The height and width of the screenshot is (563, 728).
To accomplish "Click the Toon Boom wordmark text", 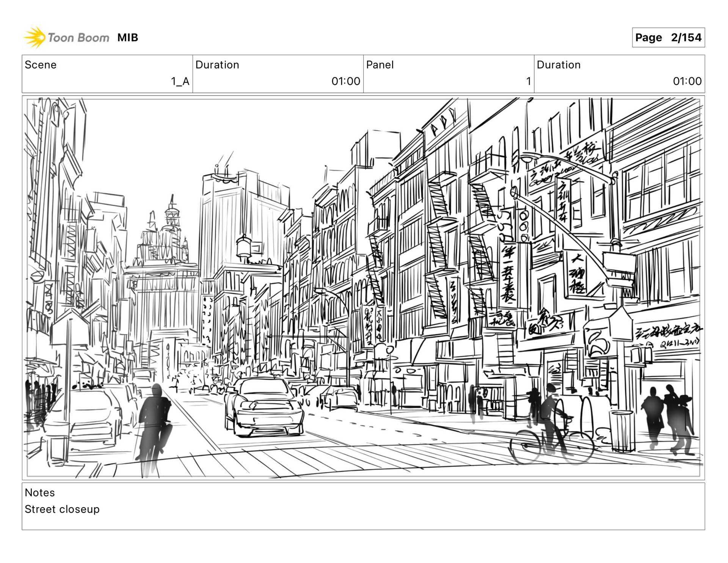I will tap(78, 38).
